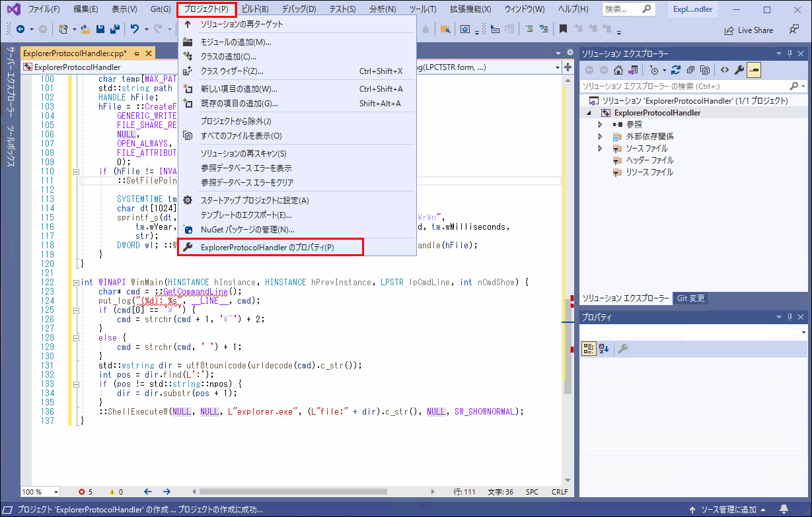Viewport: 812px width, 517px height.
Task: Close the ExplorerProtocolHandler.cpp tab
Action: tap(149, 53)
